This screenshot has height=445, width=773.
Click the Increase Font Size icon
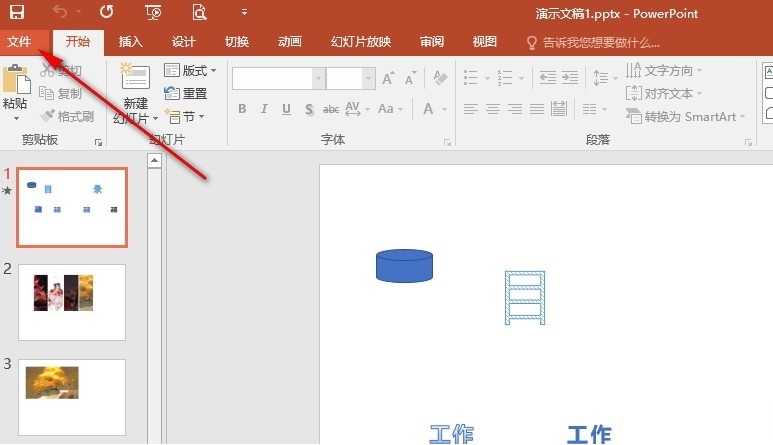coord(387,78)
